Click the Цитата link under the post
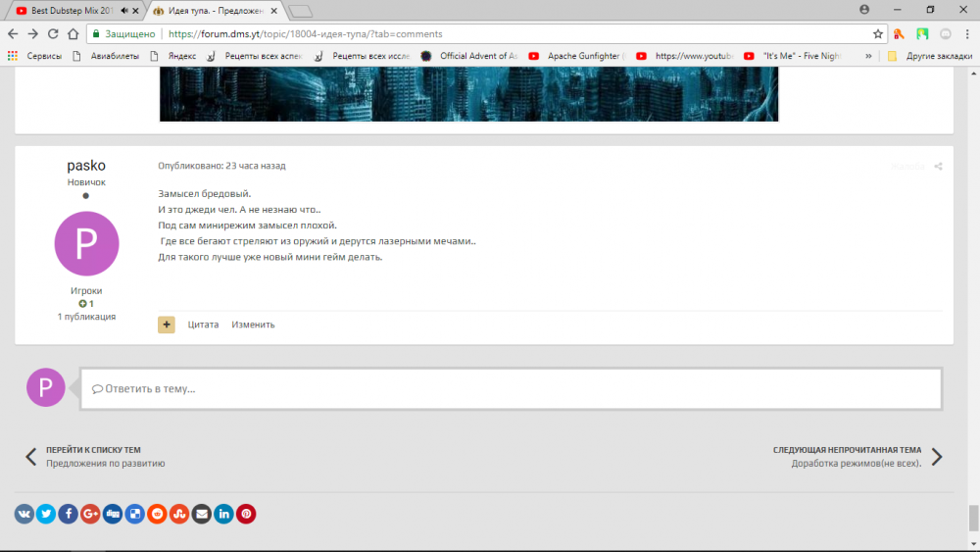This screenshot has width=980, height=552. coord(203,325)
